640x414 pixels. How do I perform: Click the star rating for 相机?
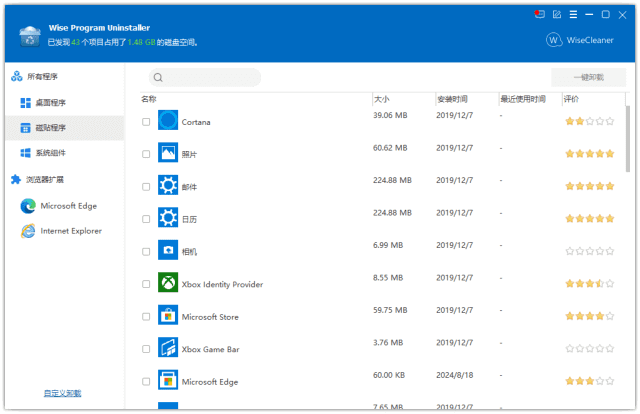point(589,251)
